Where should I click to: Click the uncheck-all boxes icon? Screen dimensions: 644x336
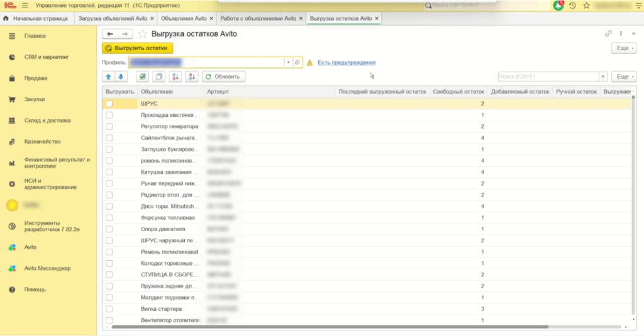click(158, 77)
